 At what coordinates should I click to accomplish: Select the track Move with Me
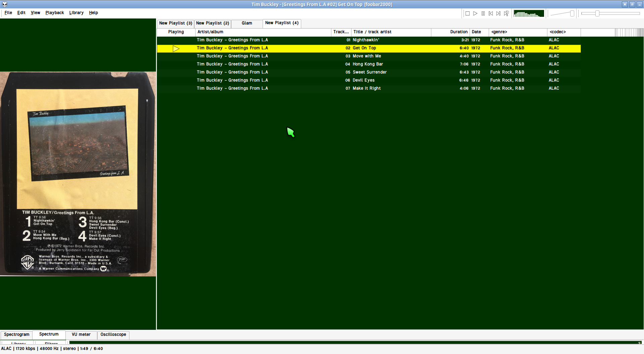coord(369,56)
